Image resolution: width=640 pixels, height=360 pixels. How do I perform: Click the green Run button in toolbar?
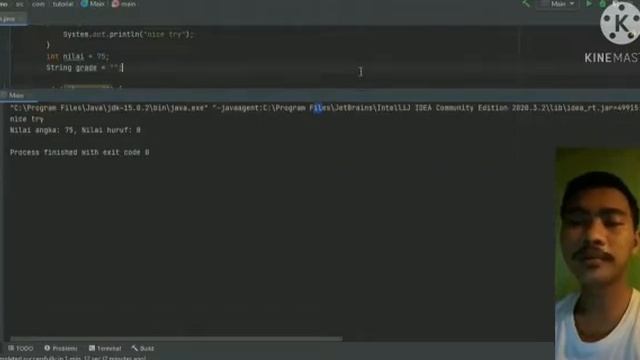[x=589, y=4]
